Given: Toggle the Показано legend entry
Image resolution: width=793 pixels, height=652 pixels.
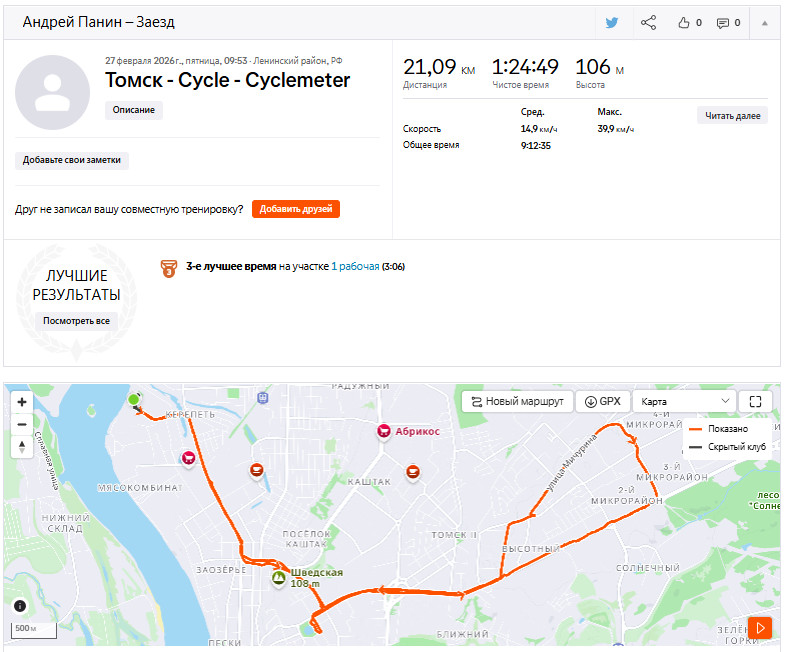Looking at the screenshot, I should (719, 429).
